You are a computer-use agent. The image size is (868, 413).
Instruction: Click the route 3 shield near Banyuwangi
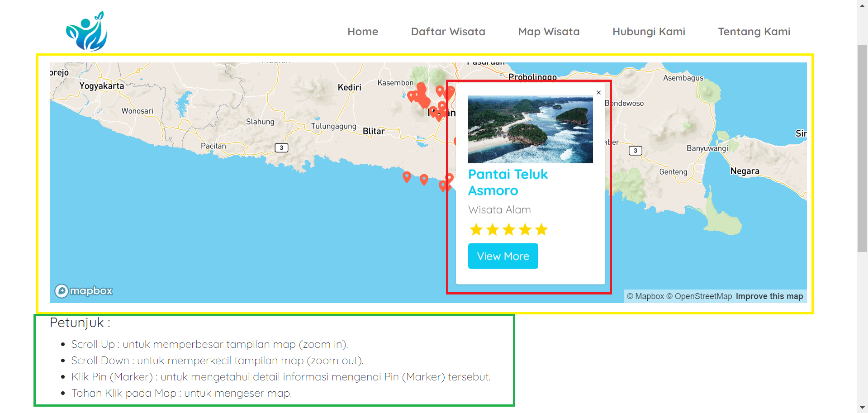coord(635,150)
